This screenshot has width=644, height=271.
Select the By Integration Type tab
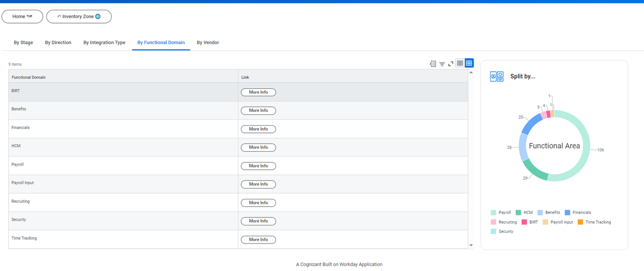tap(104, 42)
